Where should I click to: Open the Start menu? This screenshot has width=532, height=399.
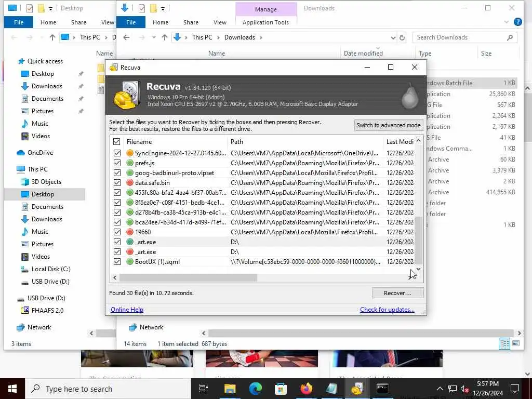(x=12, y=389)
